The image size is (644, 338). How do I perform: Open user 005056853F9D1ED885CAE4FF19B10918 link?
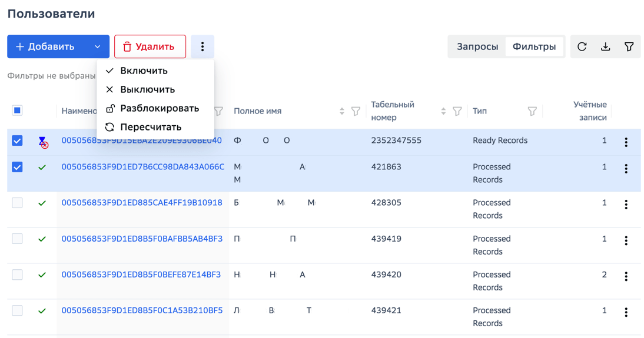tap(142, 203)
